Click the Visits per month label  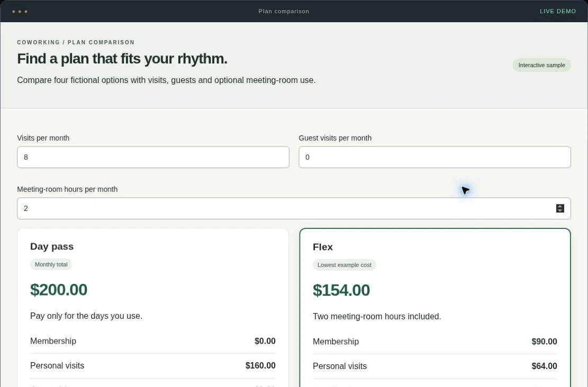coord(43,138)
